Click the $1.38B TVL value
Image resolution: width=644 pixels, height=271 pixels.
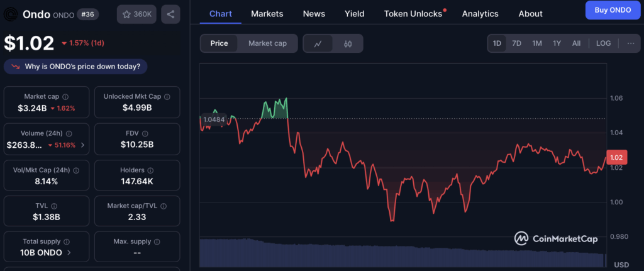47,217
